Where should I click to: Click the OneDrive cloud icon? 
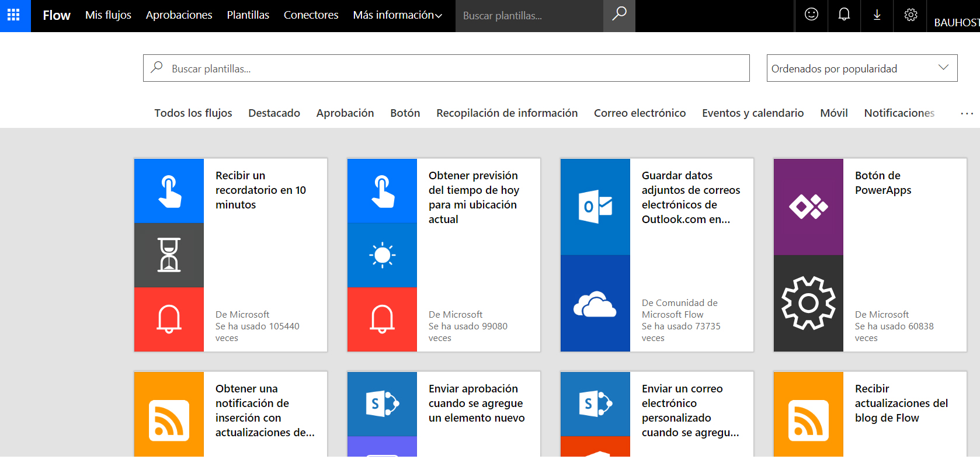596,303
